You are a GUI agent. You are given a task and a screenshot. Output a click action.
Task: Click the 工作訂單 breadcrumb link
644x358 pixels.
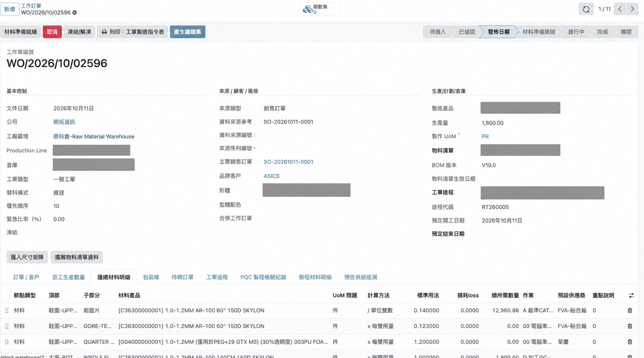point(31,6)
